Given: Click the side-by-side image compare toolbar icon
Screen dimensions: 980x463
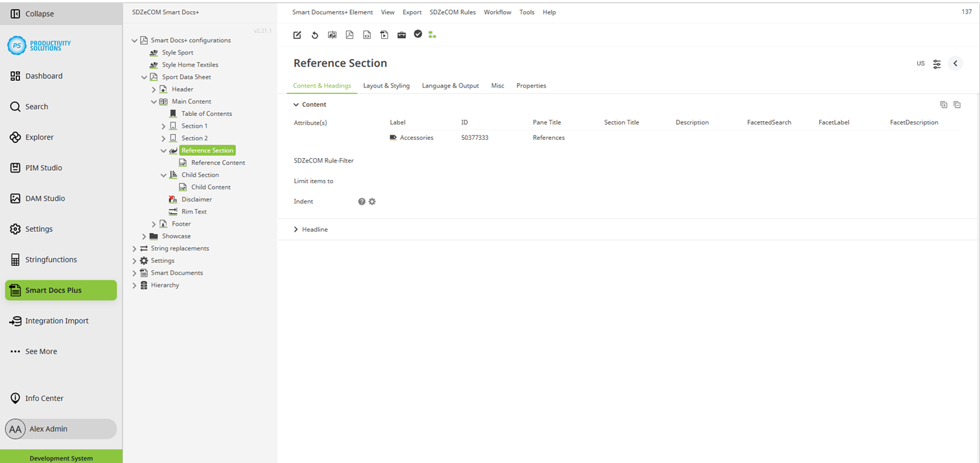Looking at the screenshot, I should (x=332, y=35).
